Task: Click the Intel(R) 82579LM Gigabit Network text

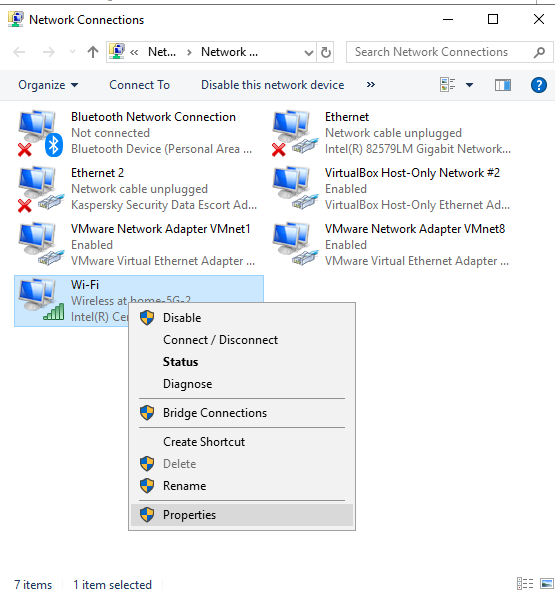Action: pos(418,149)
